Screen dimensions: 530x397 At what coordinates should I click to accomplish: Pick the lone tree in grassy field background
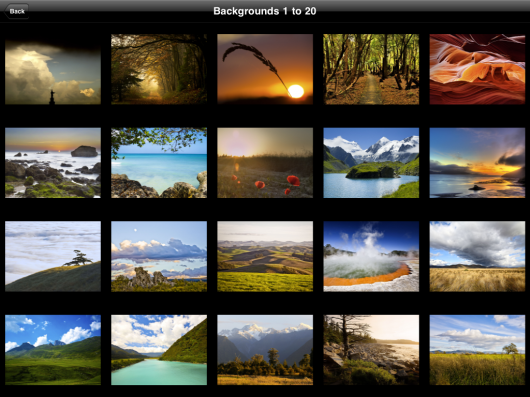[x=477, y=350]
